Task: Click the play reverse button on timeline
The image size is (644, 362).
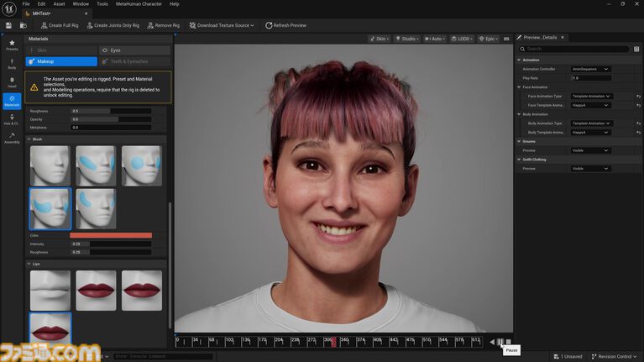Action: coord(492,342)
